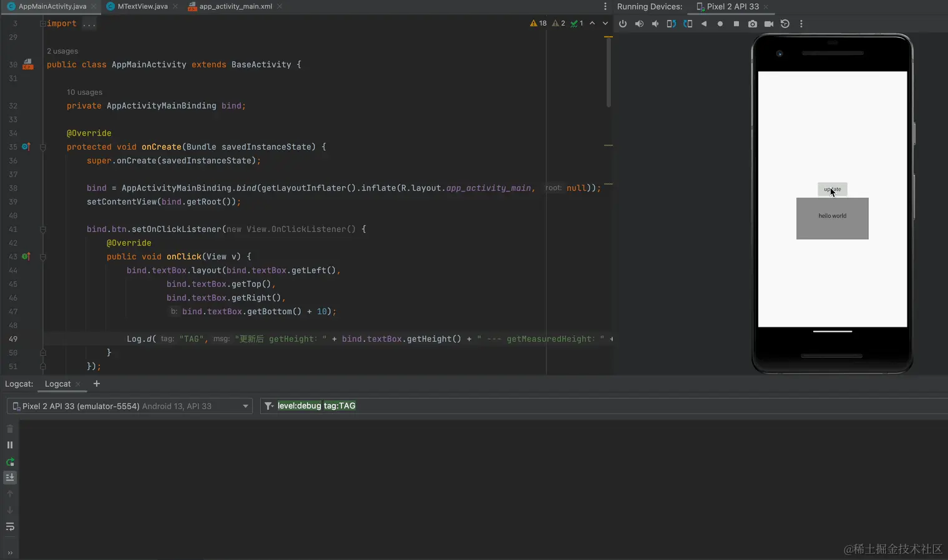Click the override gutter icon on line 43
948x560 pixels.
coord(26,256)
